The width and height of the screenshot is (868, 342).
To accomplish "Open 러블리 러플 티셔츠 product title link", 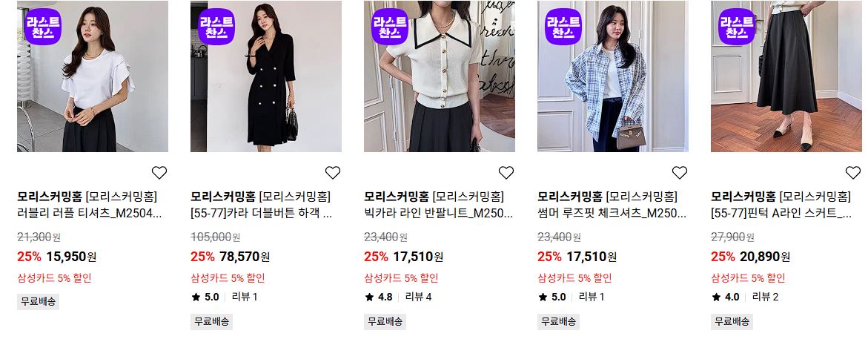I will (90, 214).
